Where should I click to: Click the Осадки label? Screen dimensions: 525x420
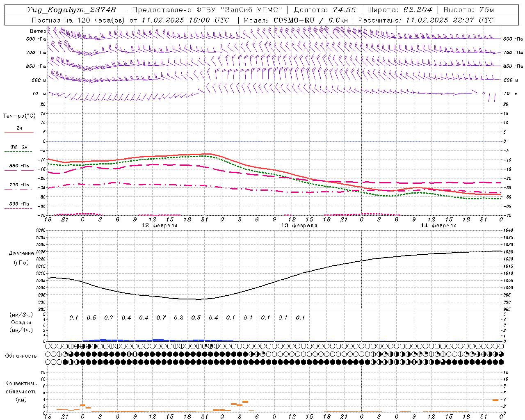21,322
